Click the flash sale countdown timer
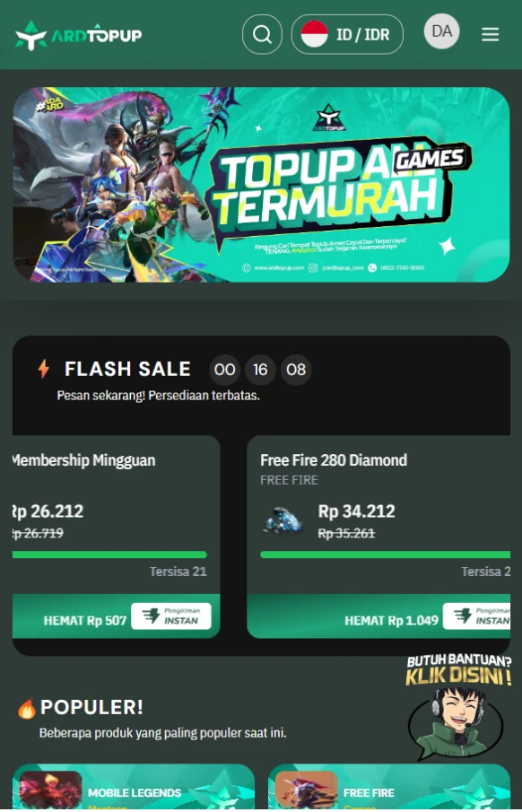 click(x=260, y=370)
